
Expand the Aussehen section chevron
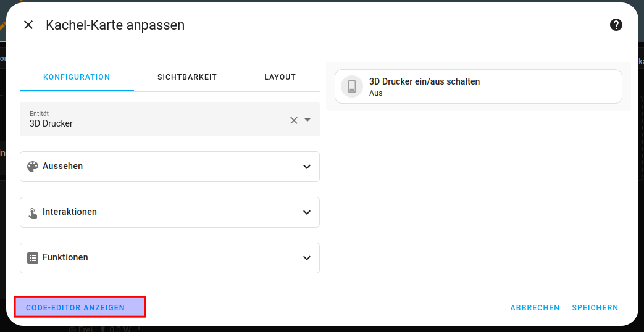(x=307, y=167)
